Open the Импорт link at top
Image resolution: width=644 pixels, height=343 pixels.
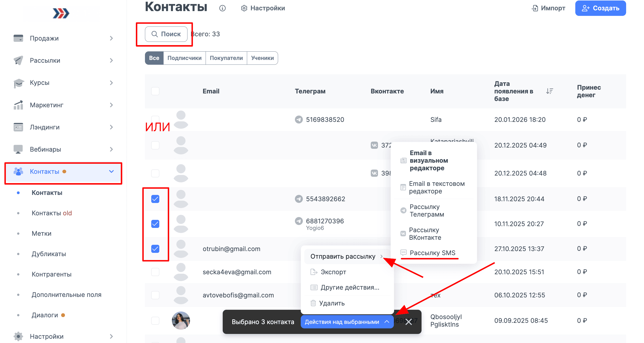pyautogui.click(x=548, y=8)
